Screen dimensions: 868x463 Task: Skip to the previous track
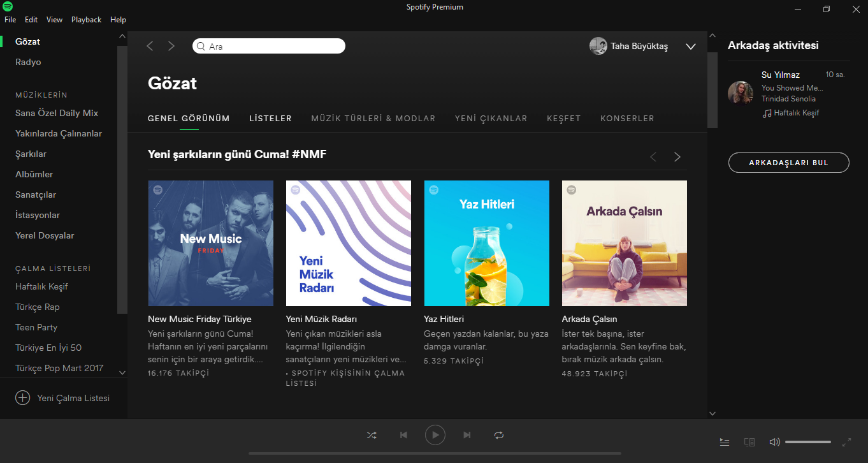click(x=403, y=435)
